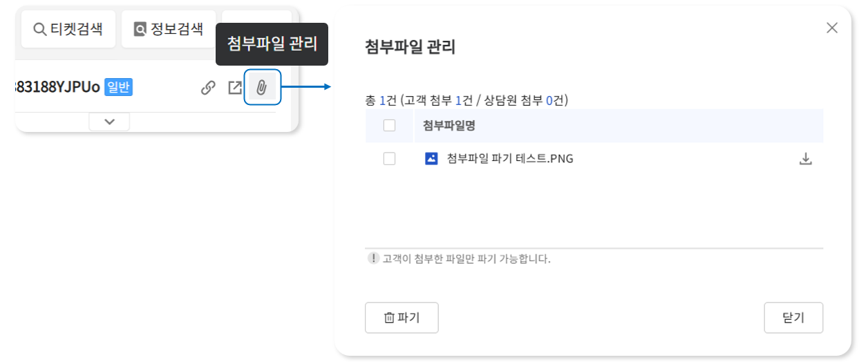868x362 pixels.
Task: Open ticket in new window icon
Action: point(235,88)
